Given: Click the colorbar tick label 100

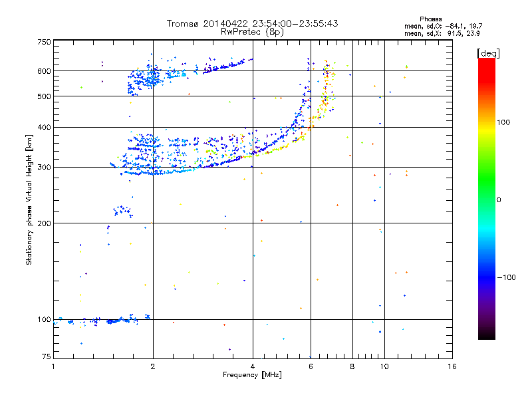Looking at the screenshot, I should click(503, 122).
